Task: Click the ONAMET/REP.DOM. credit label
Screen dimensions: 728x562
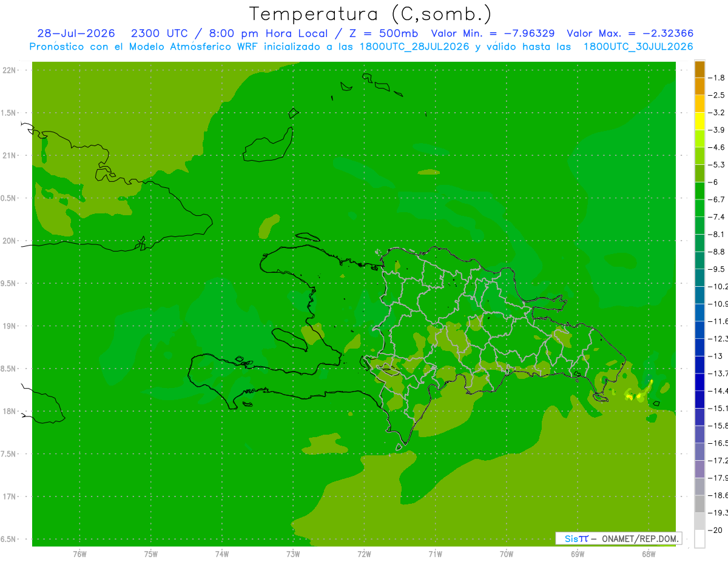Action: (639, 538)
